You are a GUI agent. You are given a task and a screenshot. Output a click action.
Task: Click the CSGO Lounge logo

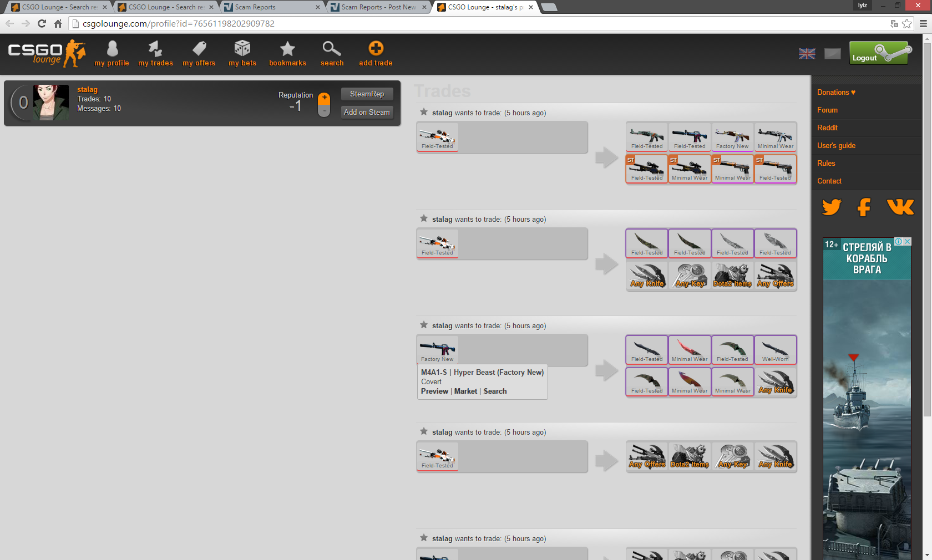47,53
